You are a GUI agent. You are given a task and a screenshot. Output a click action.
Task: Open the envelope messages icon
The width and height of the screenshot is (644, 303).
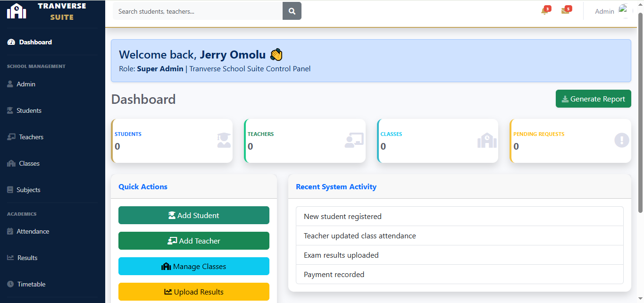[565, 11]
